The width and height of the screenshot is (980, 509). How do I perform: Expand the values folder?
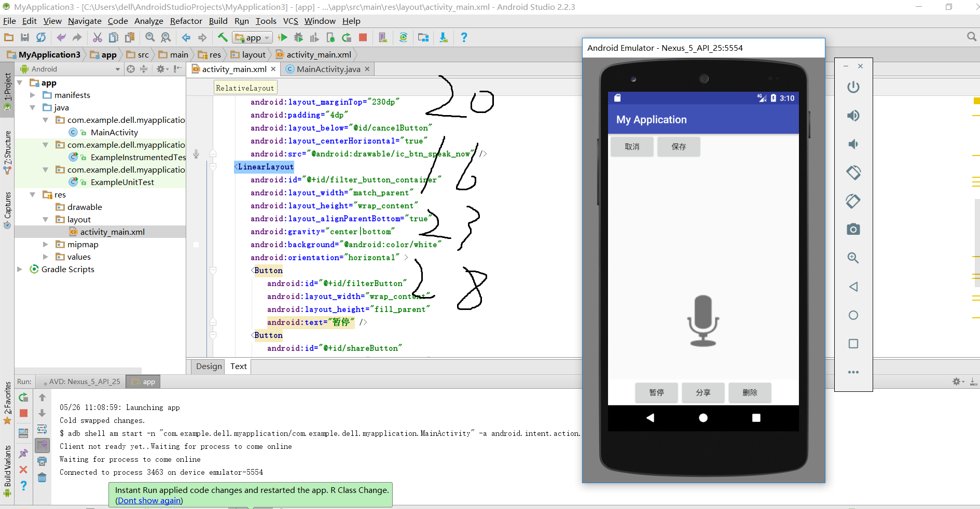pos(45,257)
